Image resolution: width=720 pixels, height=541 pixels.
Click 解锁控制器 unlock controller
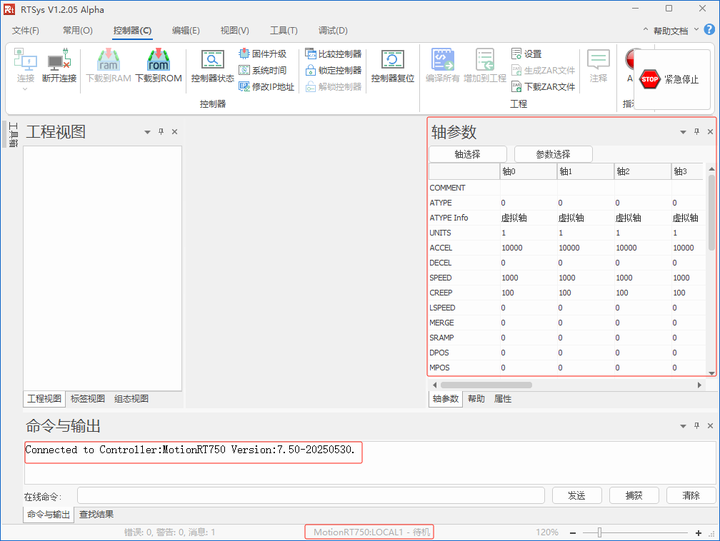point(333,87)
